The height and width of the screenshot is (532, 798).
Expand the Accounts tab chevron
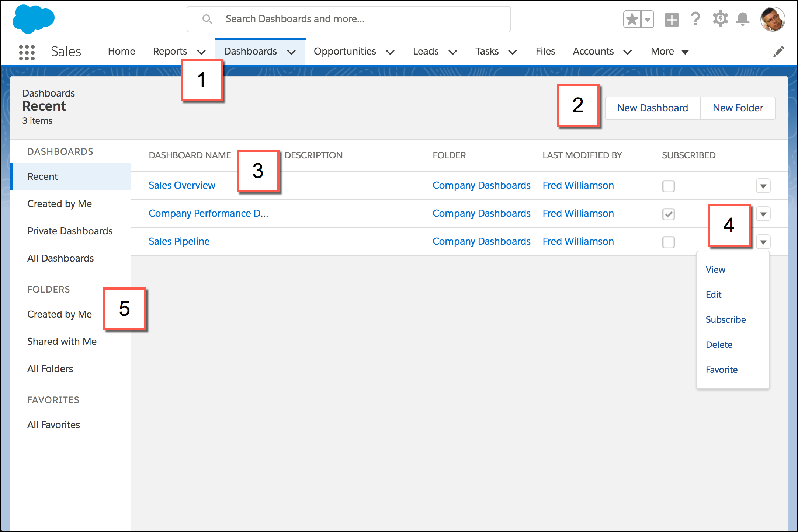point(628,52)
